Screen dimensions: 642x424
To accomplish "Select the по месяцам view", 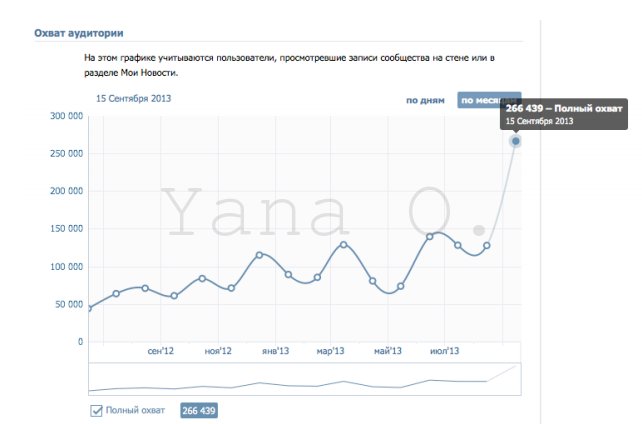I will [x=480, y=100].
